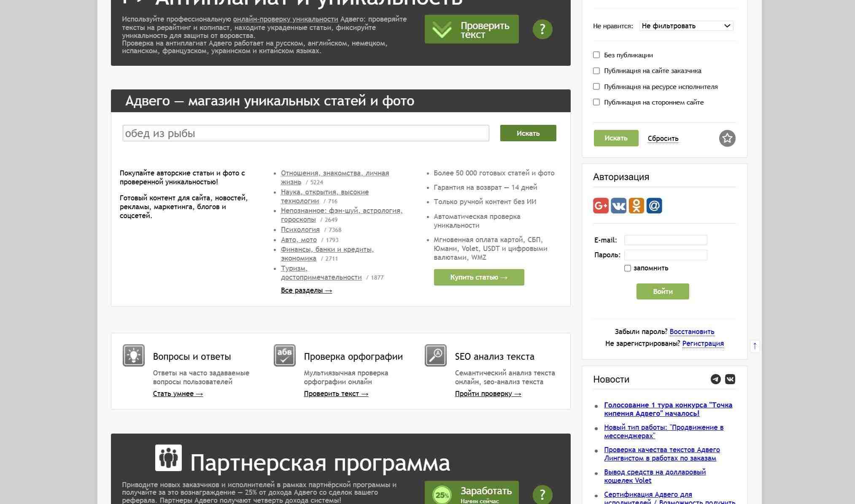Enable the Без публикации checkbox
Viewport: 855px width, 504px height.
click(596, 55)
